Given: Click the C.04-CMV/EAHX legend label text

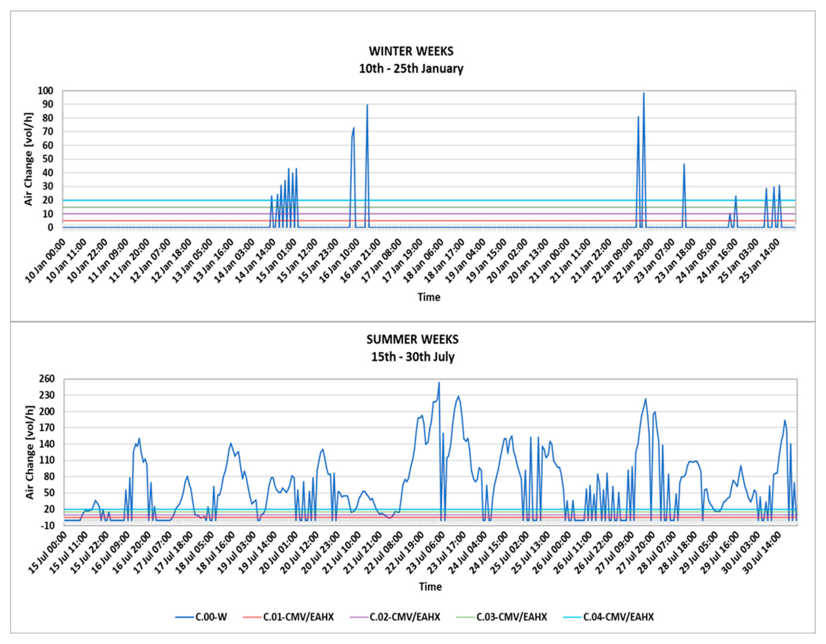Looking at the screenshot, I should coord(618,617).
